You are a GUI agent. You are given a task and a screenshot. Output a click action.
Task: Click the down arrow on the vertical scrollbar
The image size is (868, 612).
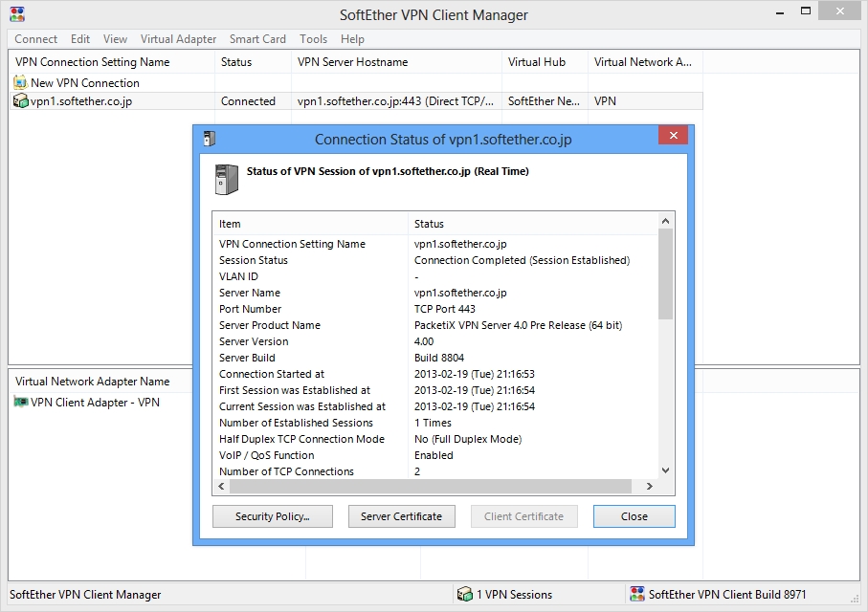pos(665,470)
